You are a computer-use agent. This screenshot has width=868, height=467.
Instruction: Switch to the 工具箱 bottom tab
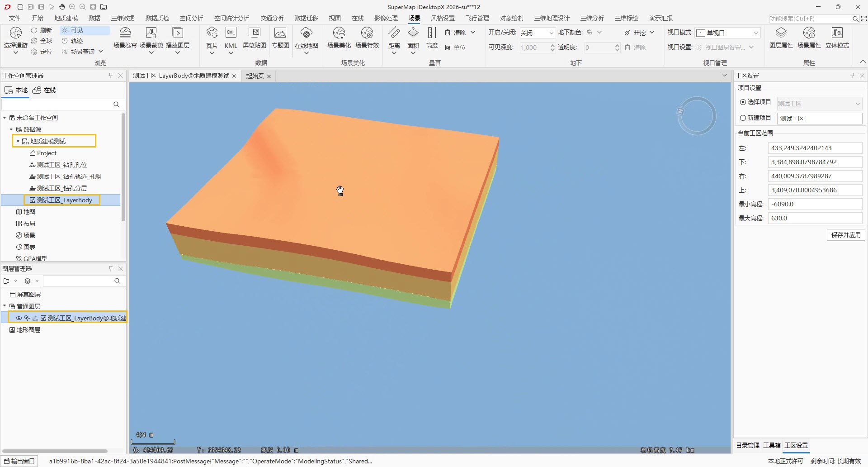pos(772,445)
